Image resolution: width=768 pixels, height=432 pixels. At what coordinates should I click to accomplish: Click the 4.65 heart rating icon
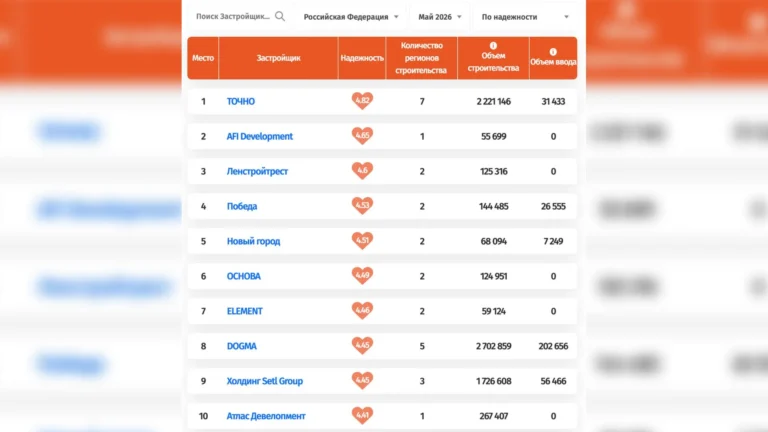362,136
